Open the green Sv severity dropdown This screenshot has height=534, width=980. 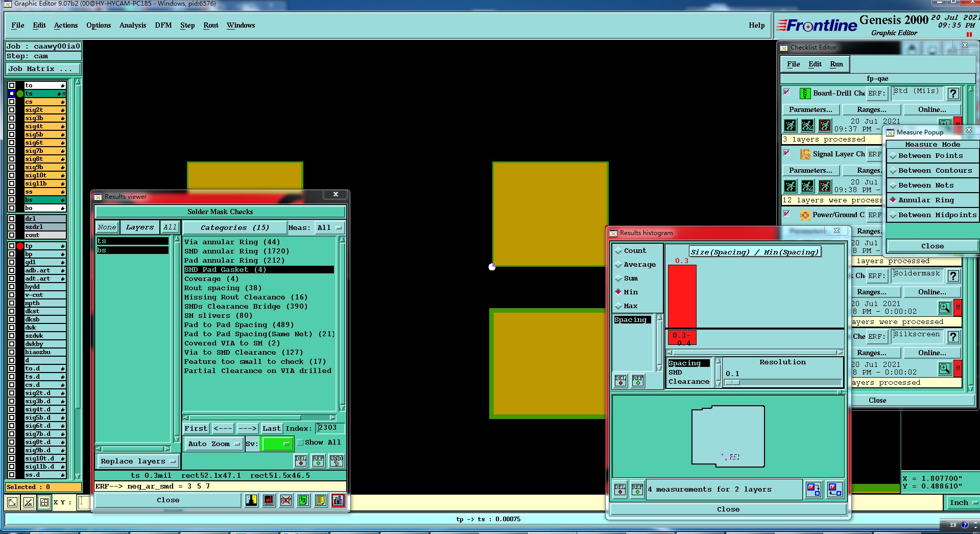277,444
